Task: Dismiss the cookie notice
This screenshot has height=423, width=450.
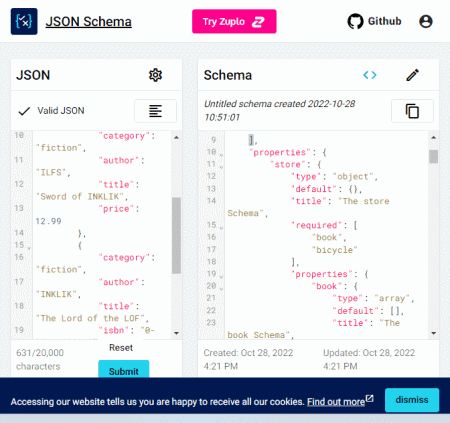Action: coord(412,400)
